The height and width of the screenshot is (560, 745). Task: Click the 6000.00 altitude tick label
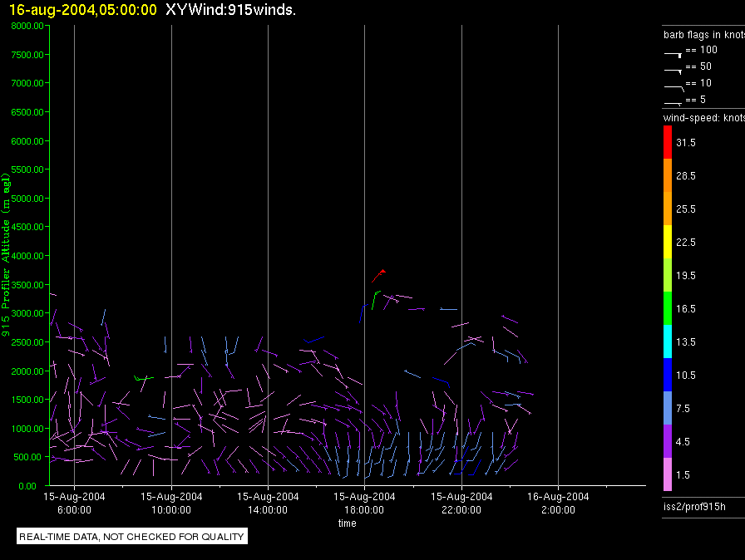coord(27,141)
